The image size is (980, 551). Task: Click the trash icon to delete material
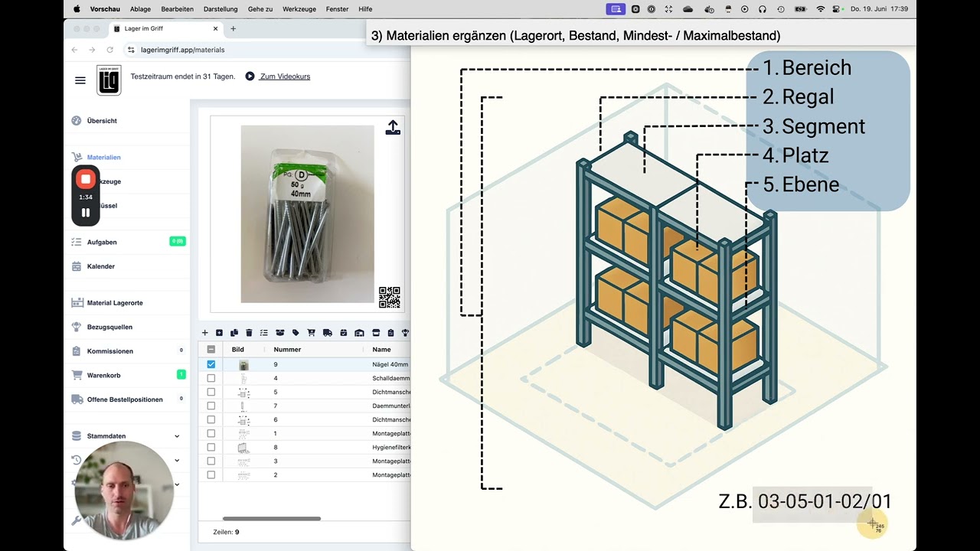click(249, 333)
